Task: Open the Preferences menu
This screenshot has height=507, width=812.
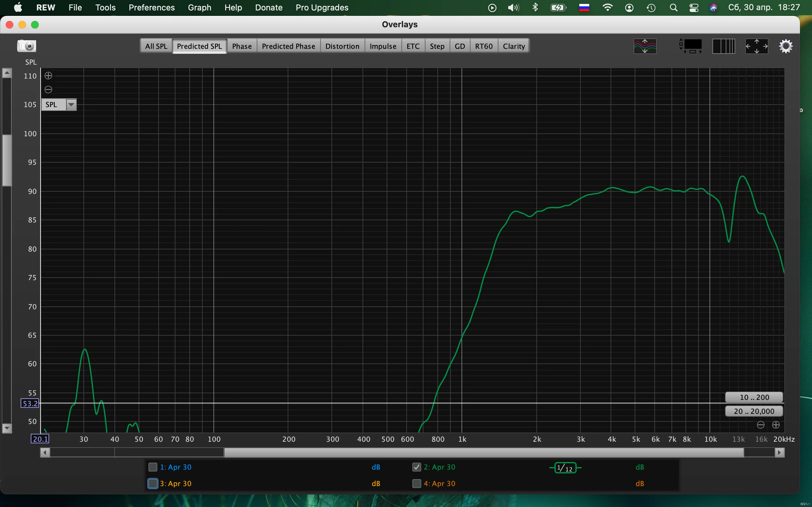Action: [x=151, y=7]
